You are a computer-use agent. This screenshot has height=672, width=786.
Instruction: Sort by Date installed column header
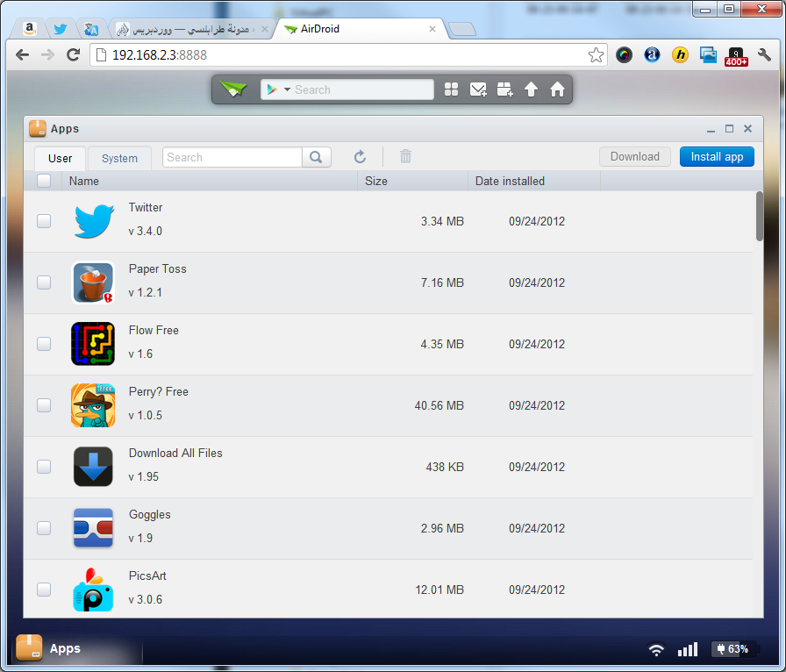[x=534, y=181]
